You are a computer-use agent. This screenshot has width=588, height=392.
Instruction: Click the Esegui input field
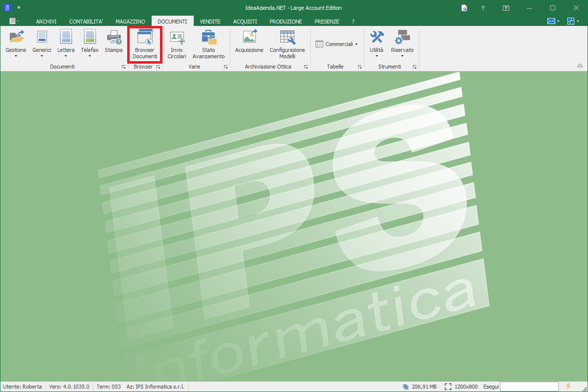point(529,387)
